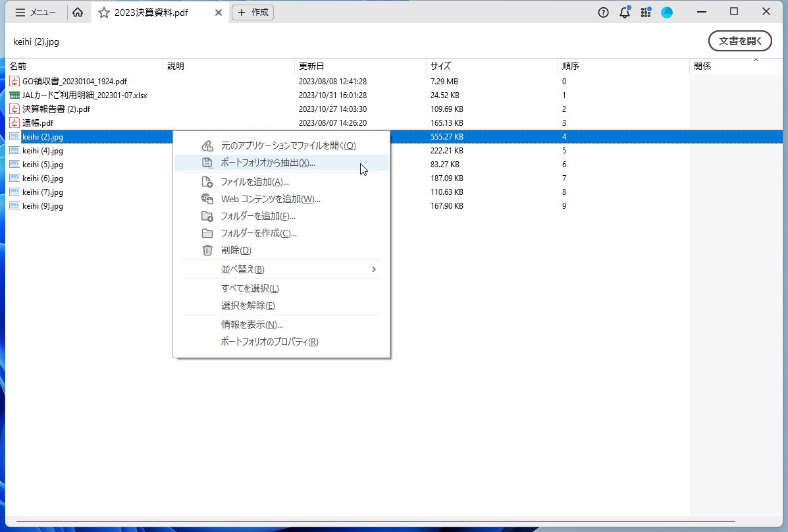The image size is (788, 532).
Task: Click image icon of keihi (5).jpg
Action: point(14,164)
